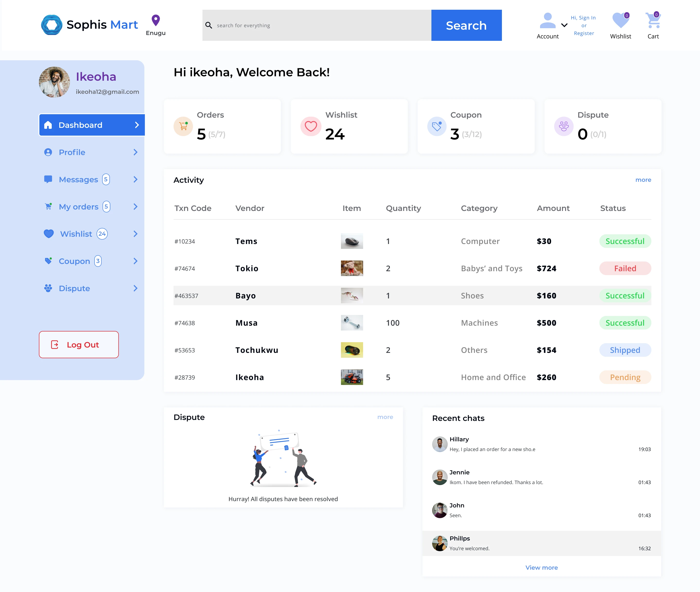Viewport: 700px width, 592px height.
Task: Open the shopping Cart icon
Action: (653, 20)
